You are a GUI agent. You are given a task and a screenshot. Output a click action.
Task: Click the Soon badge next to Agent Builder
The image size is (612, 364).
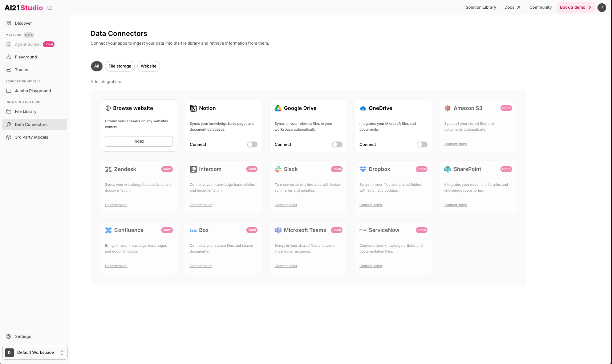(x=49, y=44)
